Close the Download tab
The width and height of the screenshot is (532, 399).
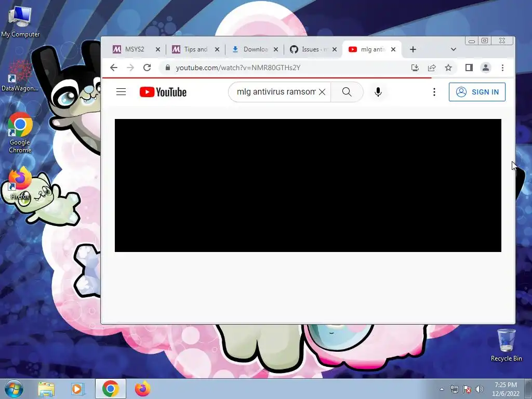276,49
